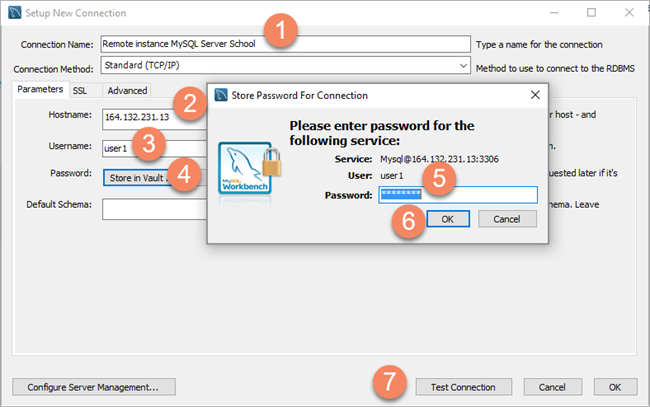The width and height of the screenshot is (650, 407).
Task: Open the Connection Method dropdown
Action: coord(285,65)
